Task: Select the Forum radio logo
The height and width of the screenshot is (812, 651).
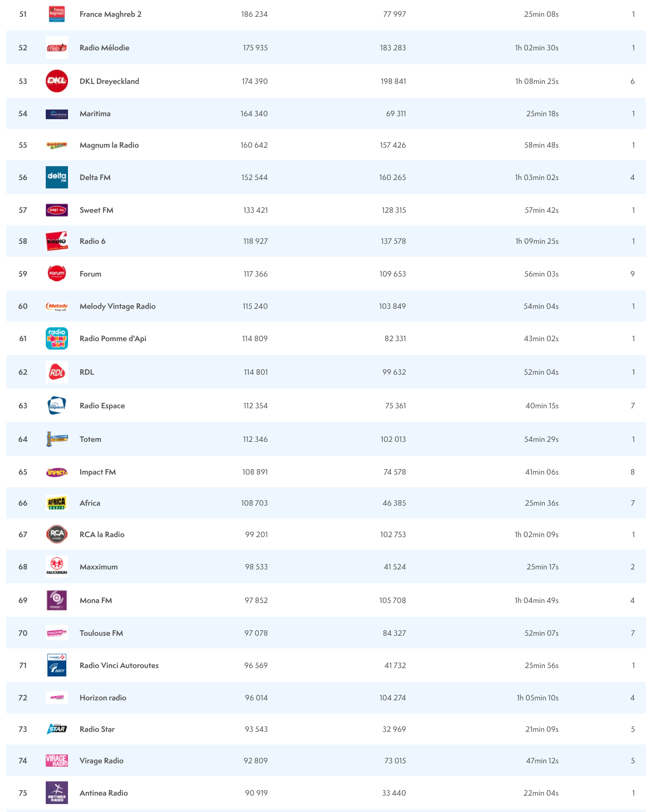Action: [x=57, y=274]
